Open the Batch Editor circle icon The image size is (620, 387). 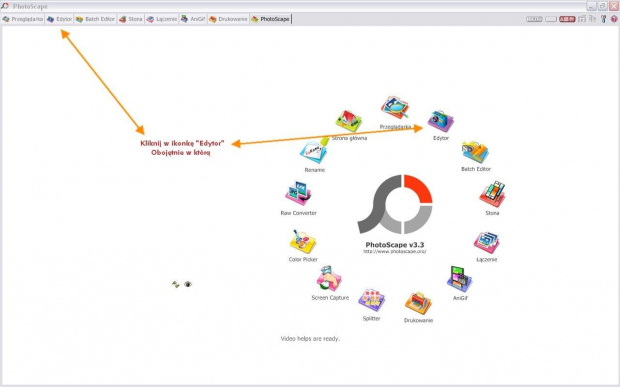click(475, 152)
